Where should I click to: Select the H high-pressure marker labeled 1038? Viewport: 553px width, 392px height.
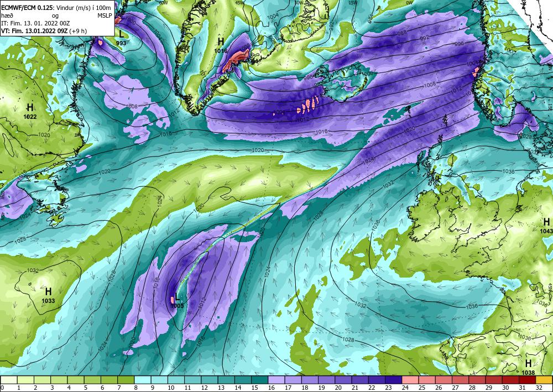point(528,367)
